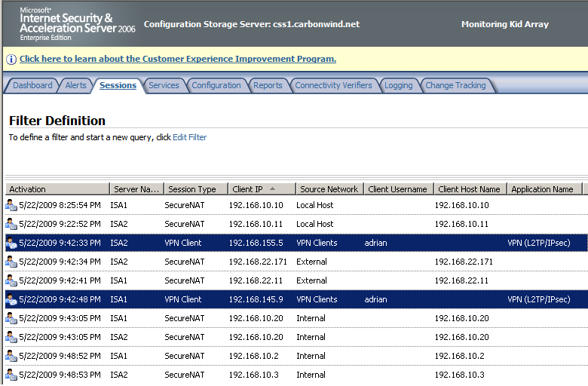
Task: Sort by Activation column header
Action: pos(57,189)
